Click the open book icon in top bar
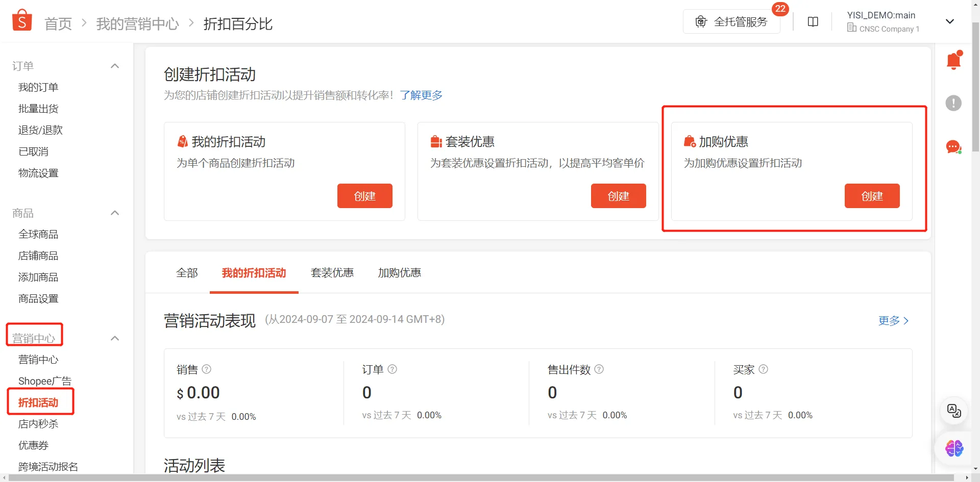Screen dimensions: 980x482 813,21
